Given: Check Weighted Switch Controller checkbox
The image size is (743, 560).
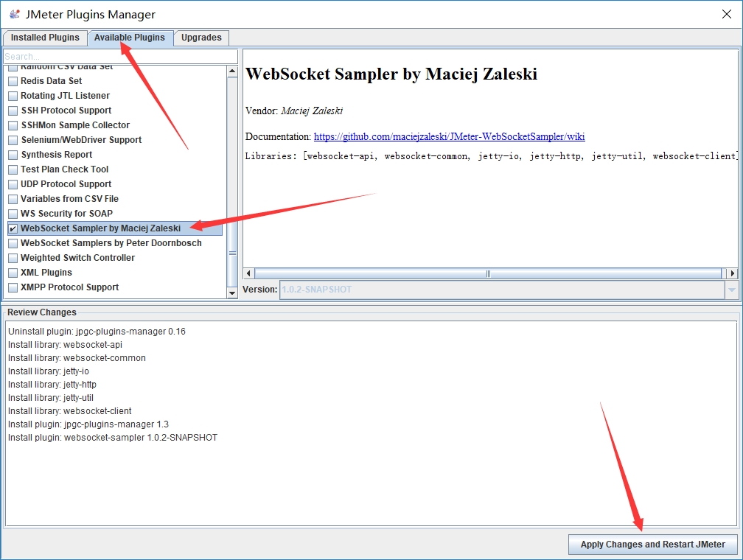Looking at the screenshot, I should [13, 258].
